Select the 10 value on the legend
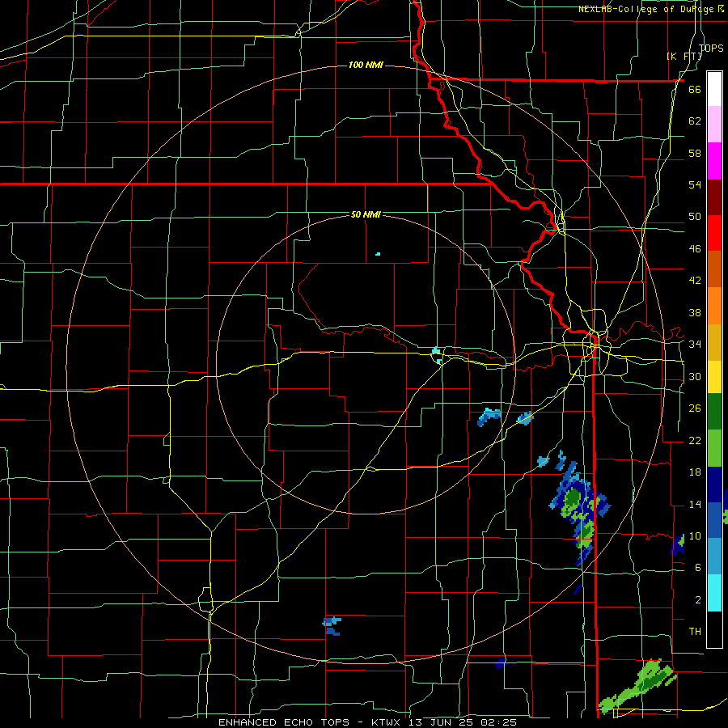 [695, 535]
